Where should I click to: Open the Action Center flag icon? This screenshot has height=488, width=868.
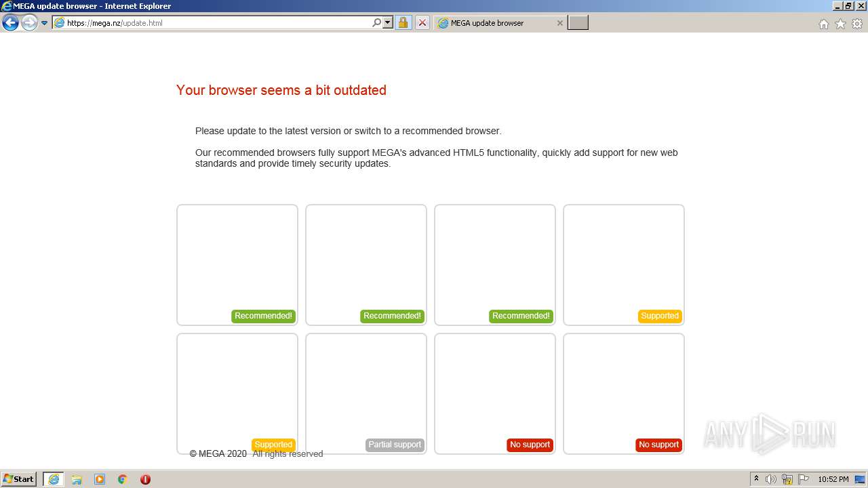tap(804, 479)
